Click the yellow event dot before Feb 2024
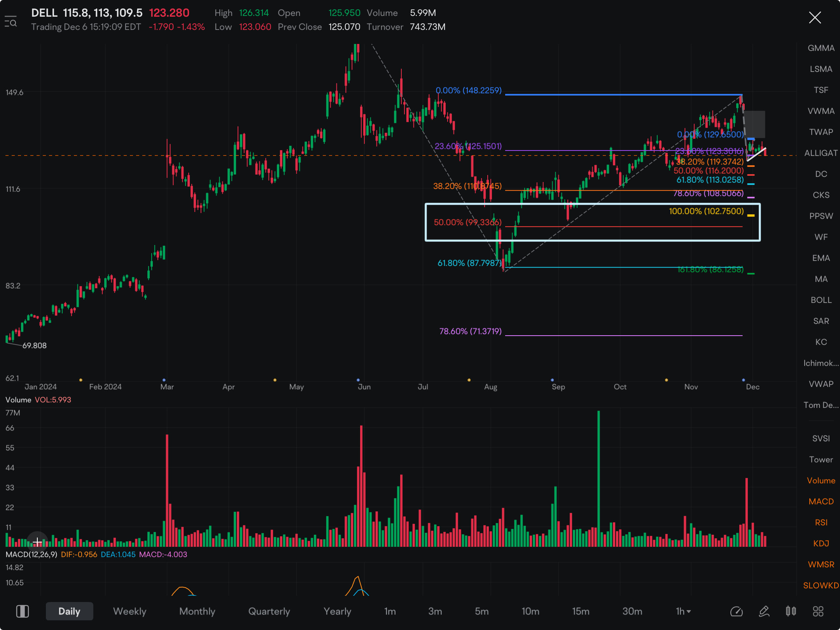 [x=80, y=380]
